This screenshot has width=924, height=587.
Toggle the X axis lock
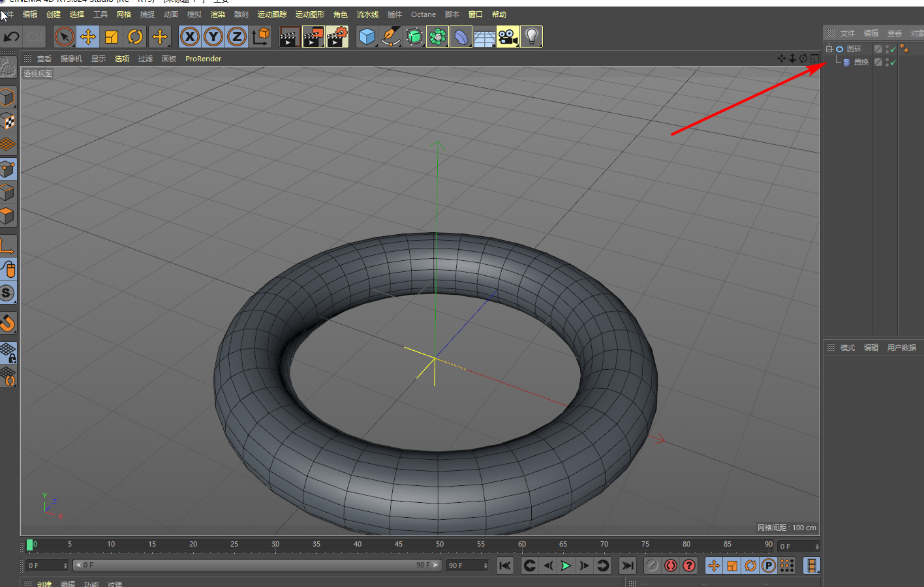[x=189, y=37]
